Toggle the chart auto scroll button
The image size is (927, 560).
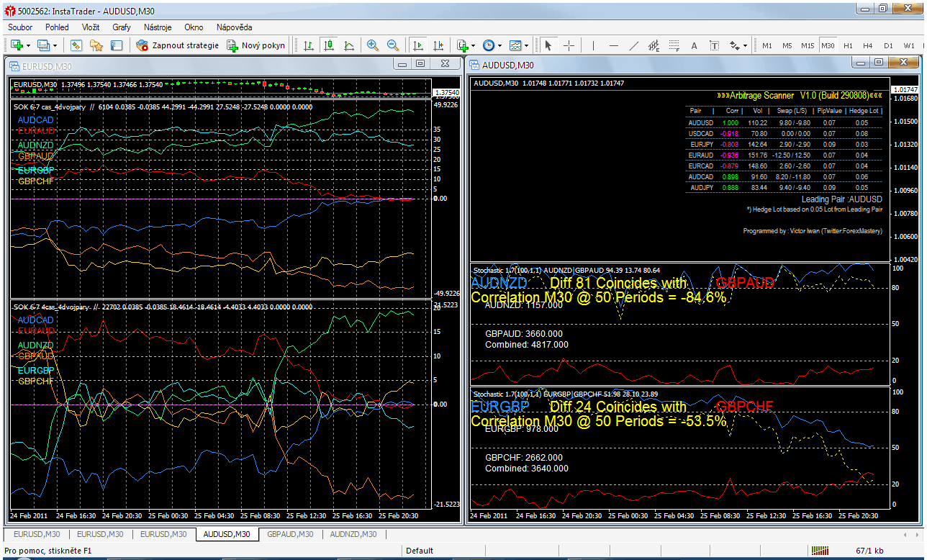pos(418,45)
